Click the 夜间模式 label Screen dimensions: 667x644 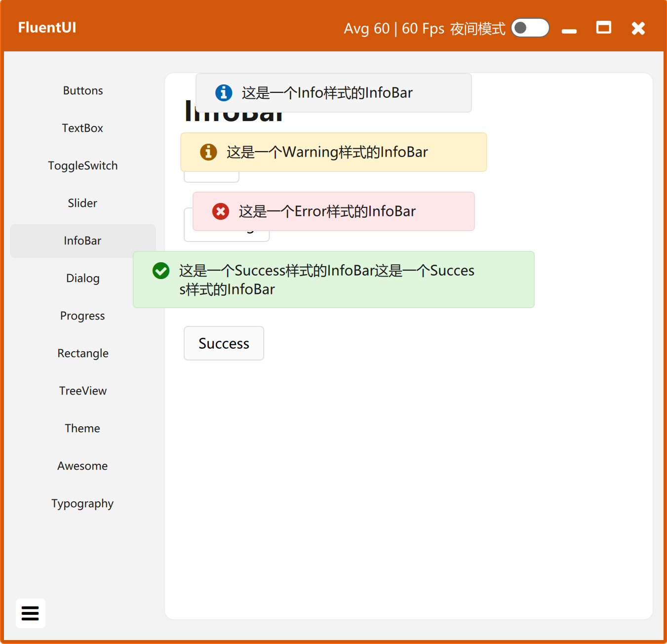477,29
